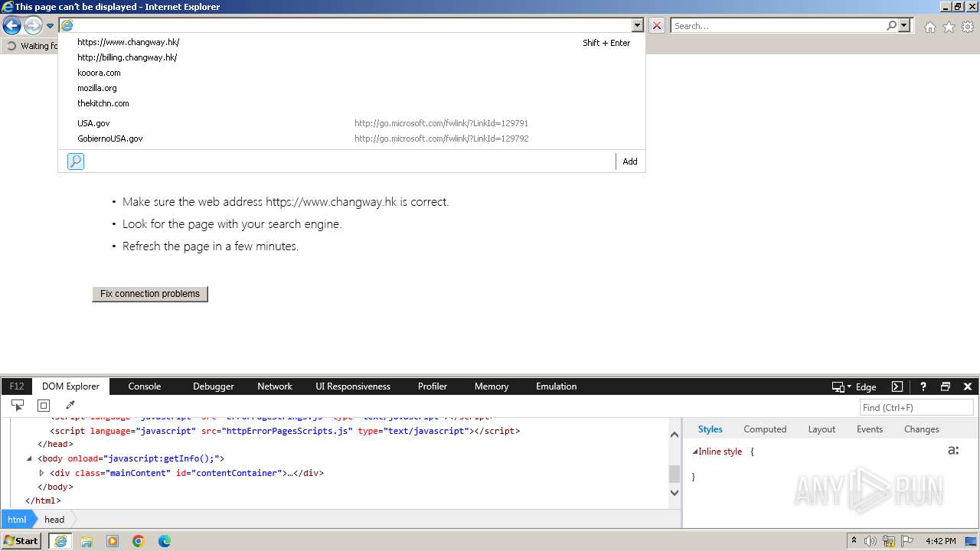Click the browser Forward arrow button

[33, 25]
